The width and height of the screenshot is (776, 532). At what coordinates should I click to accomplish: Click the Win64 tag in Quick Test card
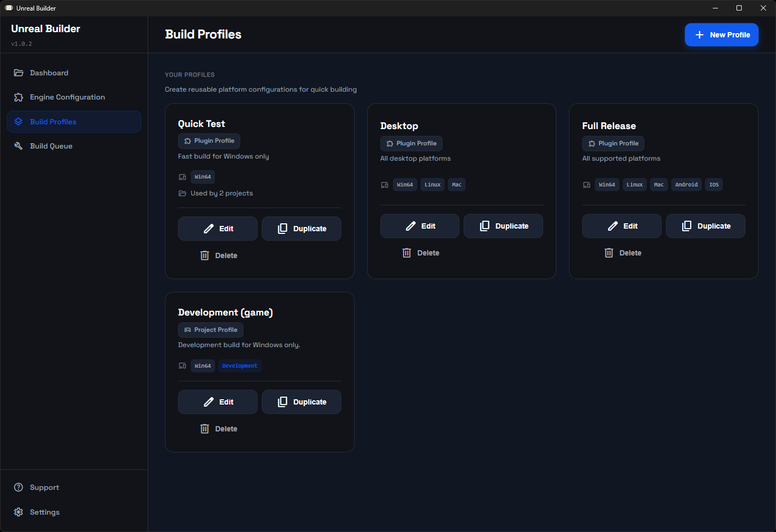tap(203, 177)
